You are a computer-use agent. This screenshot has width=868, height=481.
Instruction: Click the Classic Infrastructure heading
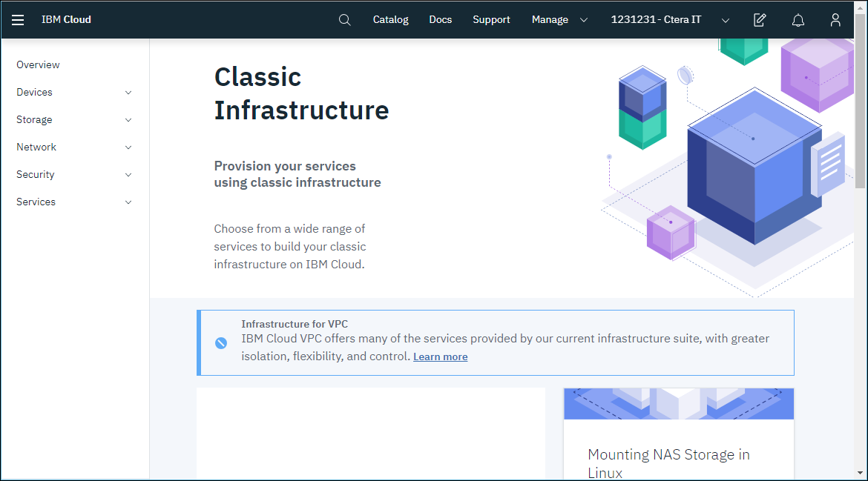[302, 93]
